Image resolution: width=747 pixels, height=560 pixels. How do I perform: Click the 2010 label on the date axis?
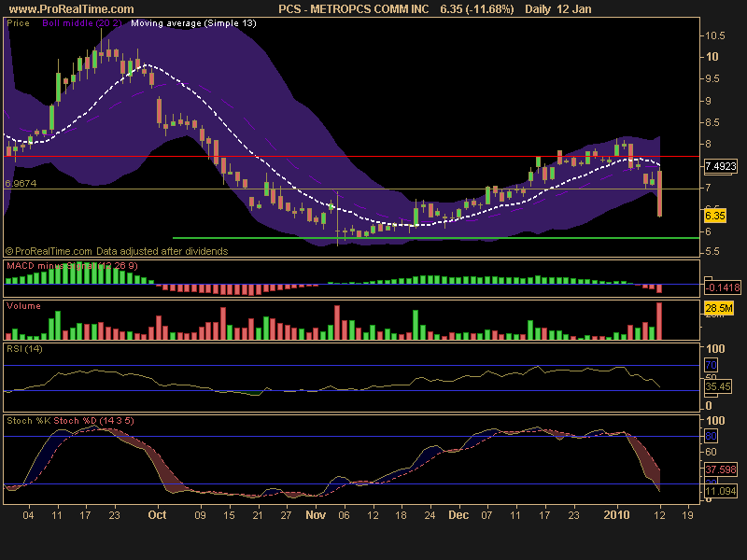[616, 515]
